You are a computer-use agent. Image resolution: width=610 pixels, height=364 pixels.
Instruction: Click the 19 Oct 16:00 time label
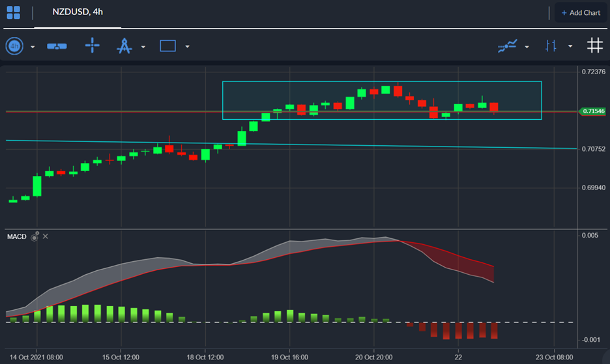pos(289,357)
